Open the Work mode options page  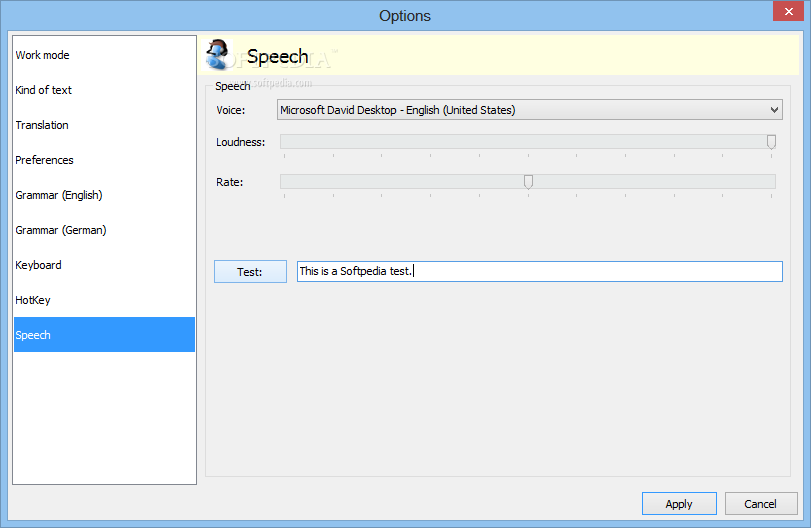pos(104,55)
